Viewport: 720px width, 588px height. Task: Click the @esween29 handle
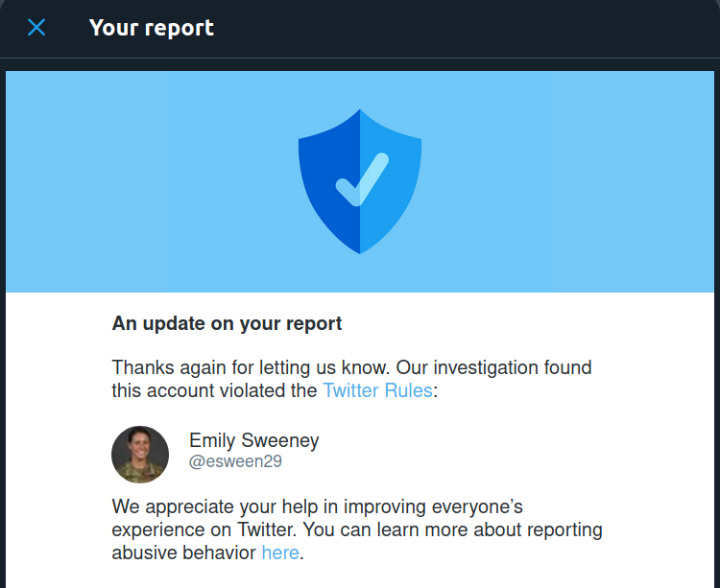(235, 461)
